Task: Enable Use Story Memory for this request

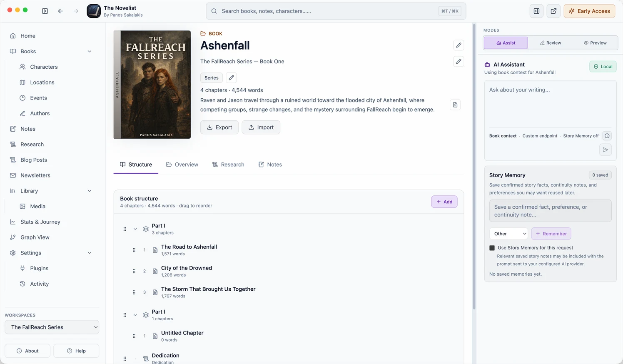Action: tap(492, 248)
